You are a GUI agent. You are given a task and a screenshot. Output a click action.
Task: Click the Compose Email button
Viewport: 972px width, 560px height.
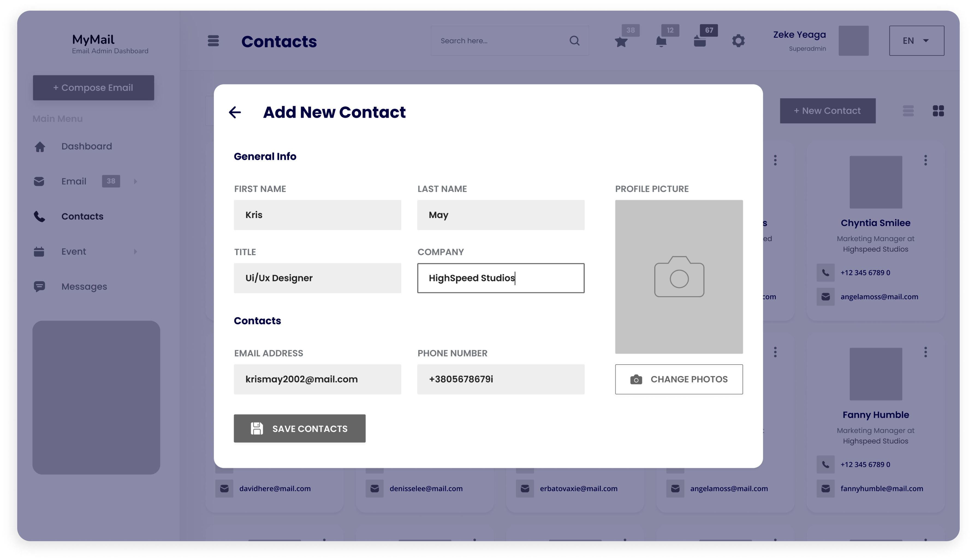click(93, 88)
